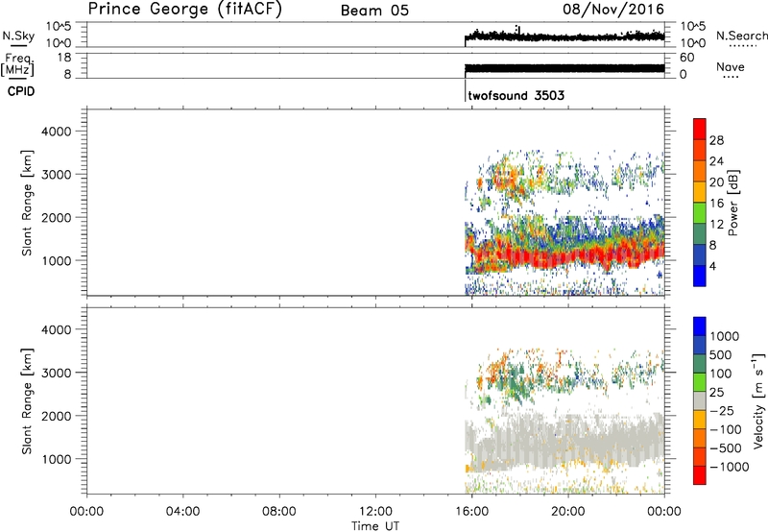The height and width of the screenshot is (532, 768).
Task: Click the 'Power [dB]' colorbar label
Action: pyautogui.click(x=733, y=203)
